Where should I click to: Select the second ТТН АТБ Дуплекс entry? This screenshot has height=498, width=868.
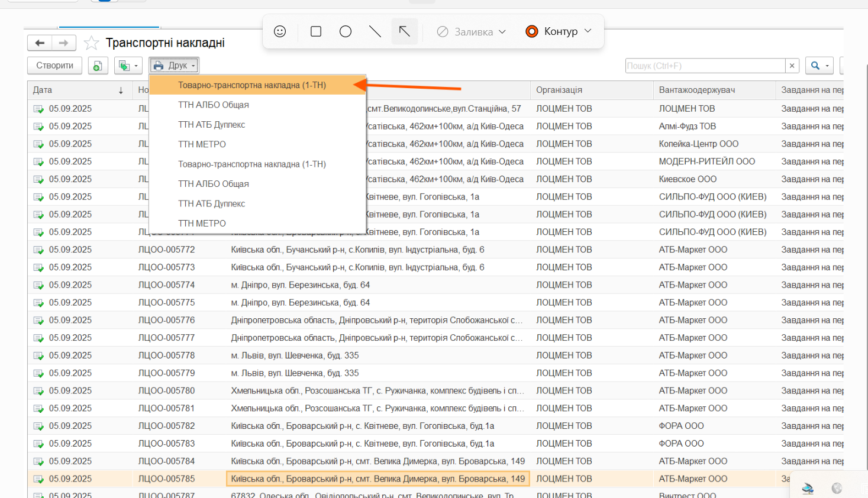(258, 204)
